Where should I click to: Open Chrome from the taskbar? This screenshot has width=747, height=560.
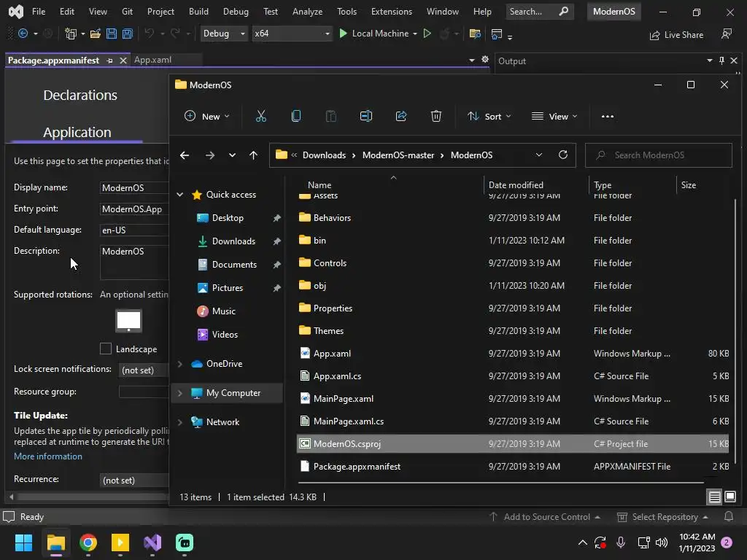(x=88, y=542)
